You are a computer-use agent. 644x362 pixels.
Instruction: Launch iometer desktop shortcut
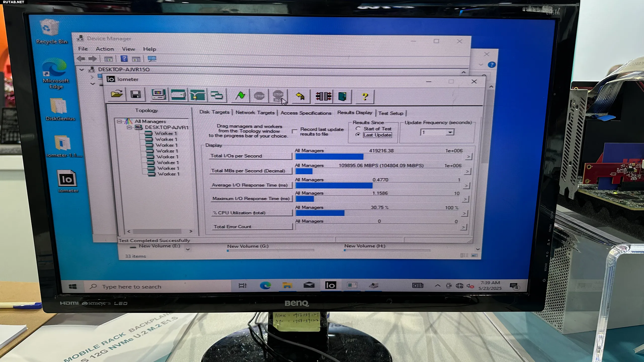point(67,182)
